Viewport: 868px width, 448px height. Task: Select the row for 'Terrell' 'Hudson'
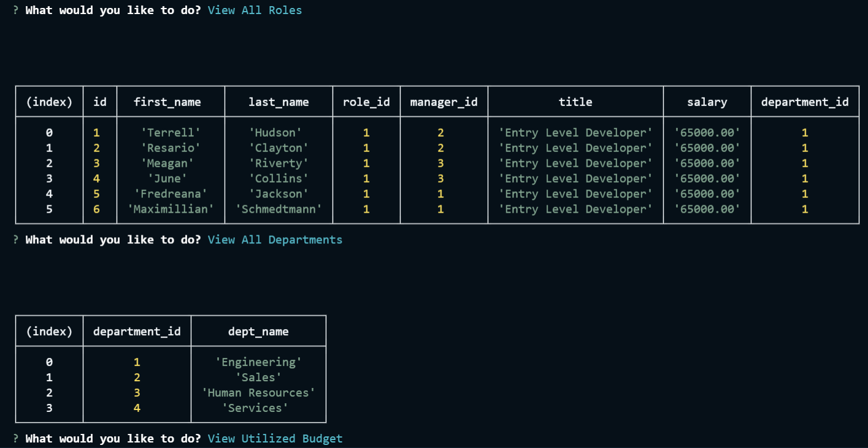[x=429, y=132]
